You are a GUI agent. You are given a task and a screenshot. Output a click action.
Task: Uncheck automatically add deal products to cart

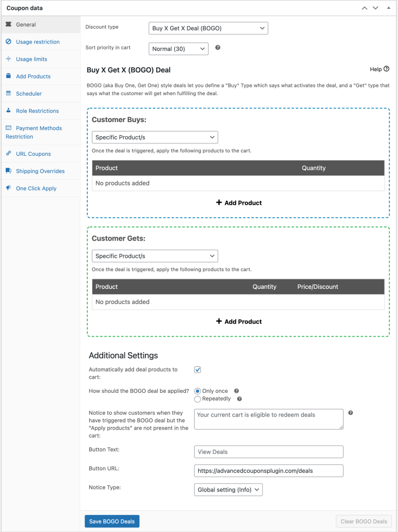click(x=197, y=369)
